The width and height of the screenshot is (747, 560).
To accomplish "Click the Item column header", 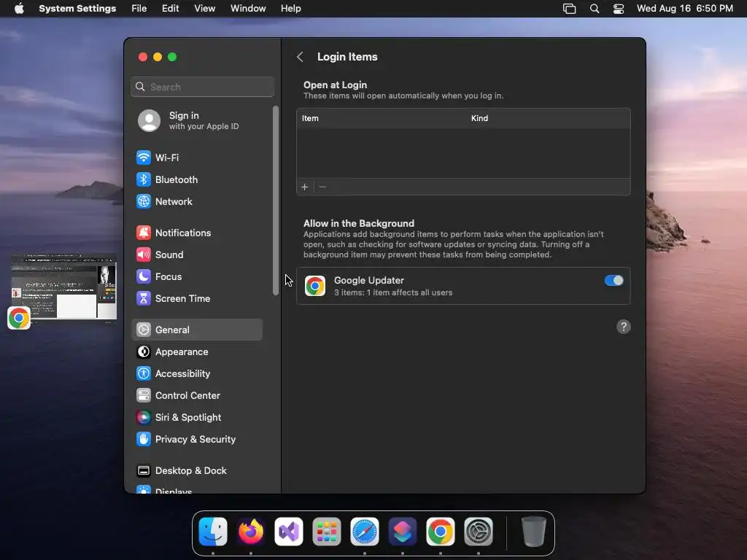I will tap(310, 118).
